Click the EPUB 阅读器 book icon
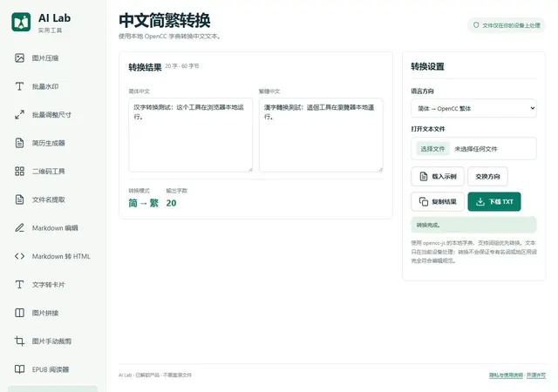Viewport: 558px width, 392px height. click(x=19, y=369)
